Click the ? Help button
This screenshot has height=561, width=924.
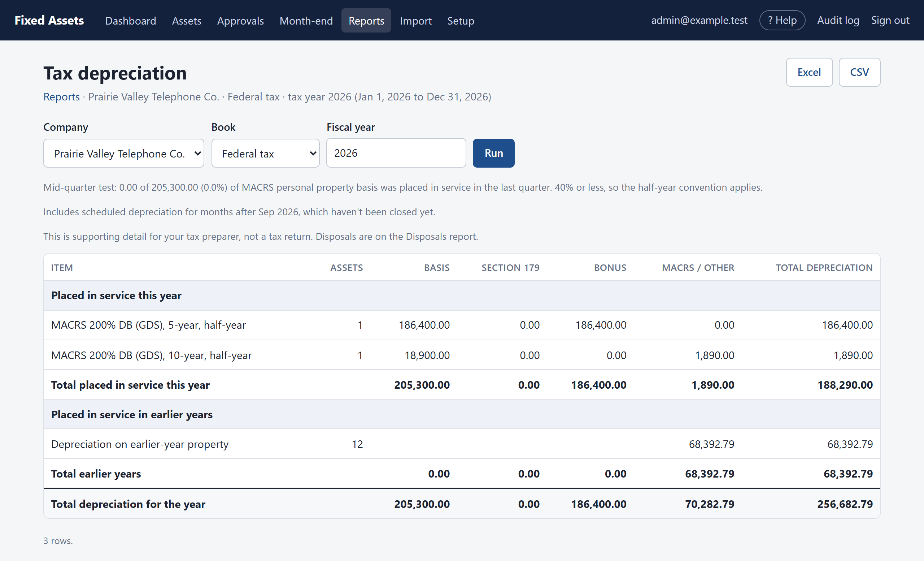[782, 20]
